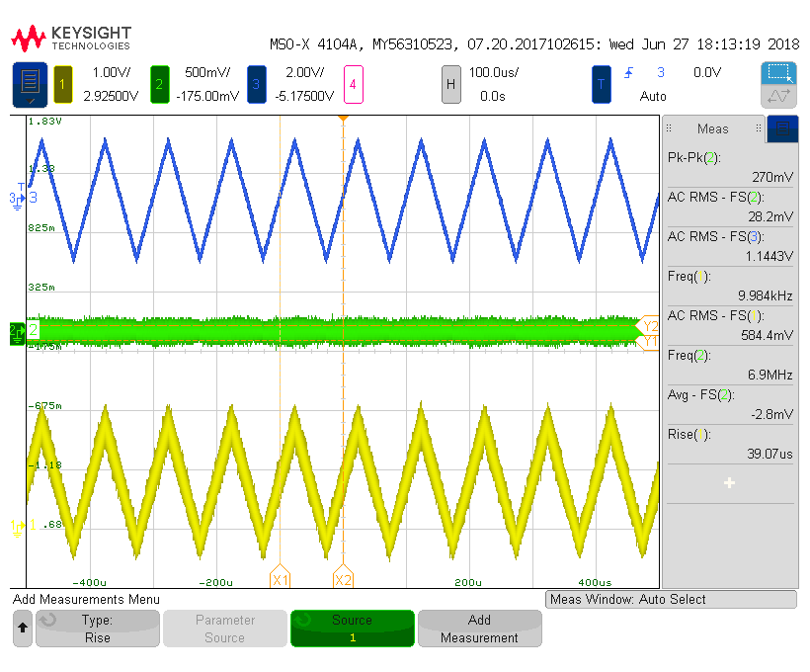Toggle channel 3 blue button
This screenshot has height=672, width=810.
(256, 85)
